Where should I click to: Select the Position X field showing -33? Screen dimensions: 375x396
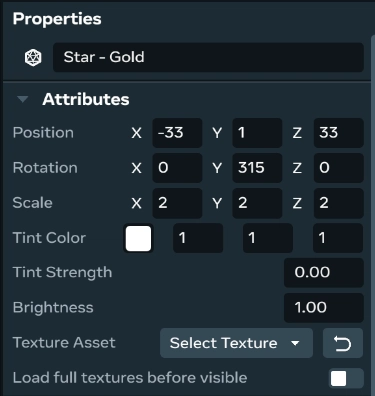tap(177, 133)
